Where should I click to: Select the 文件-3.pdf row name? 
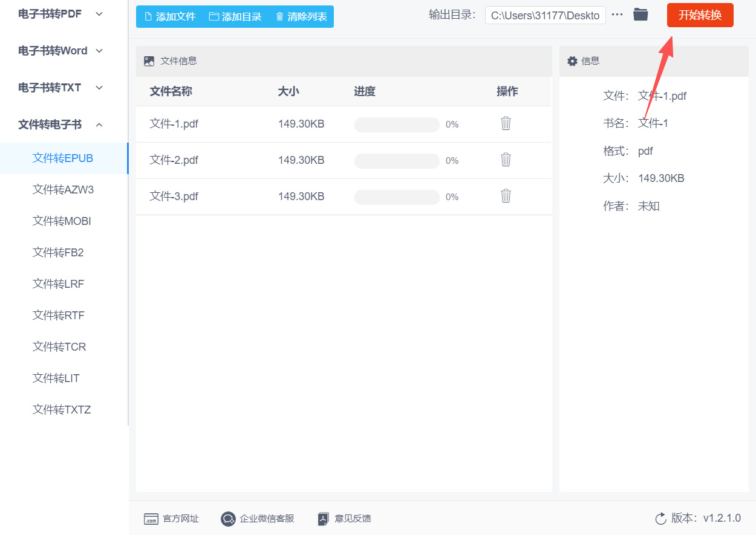click(174, 196)
